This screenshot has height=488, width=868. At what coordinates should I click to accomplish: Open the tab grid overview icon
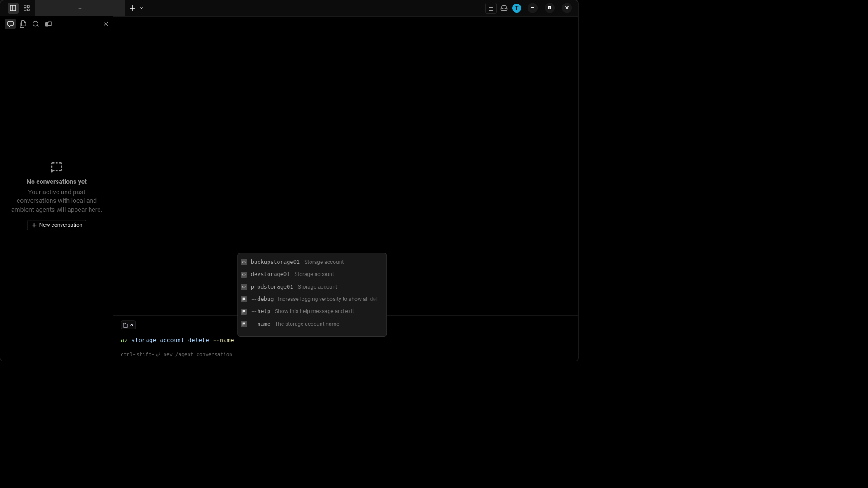(x=27, y=8)
